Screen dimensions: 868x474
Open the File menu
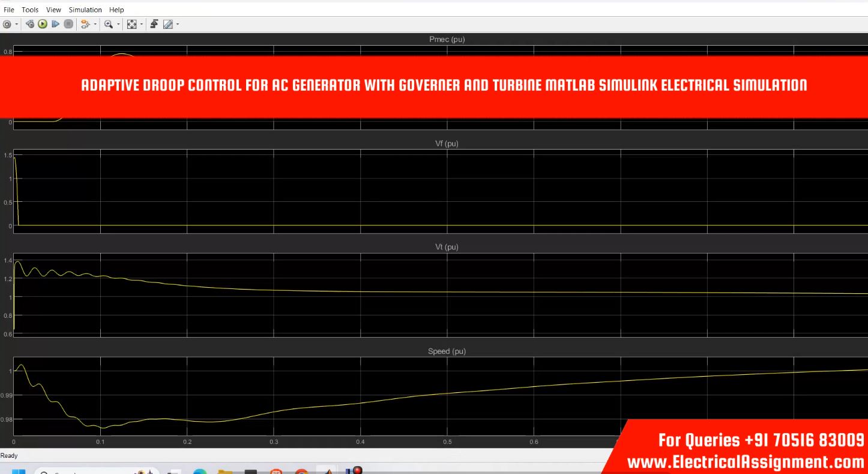pos(9,10)
